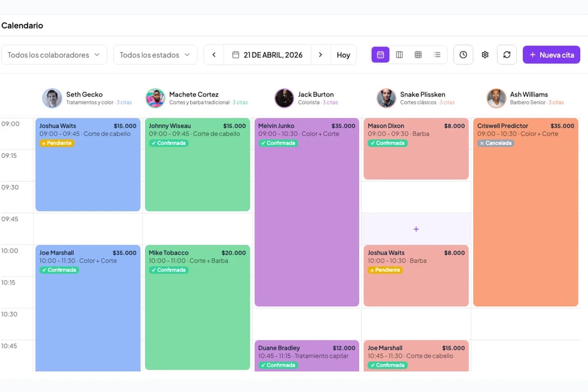588x392 pixels.
Task: Open Melvin Junko Color + Corte appointment
Action: [x=307, y=212]
